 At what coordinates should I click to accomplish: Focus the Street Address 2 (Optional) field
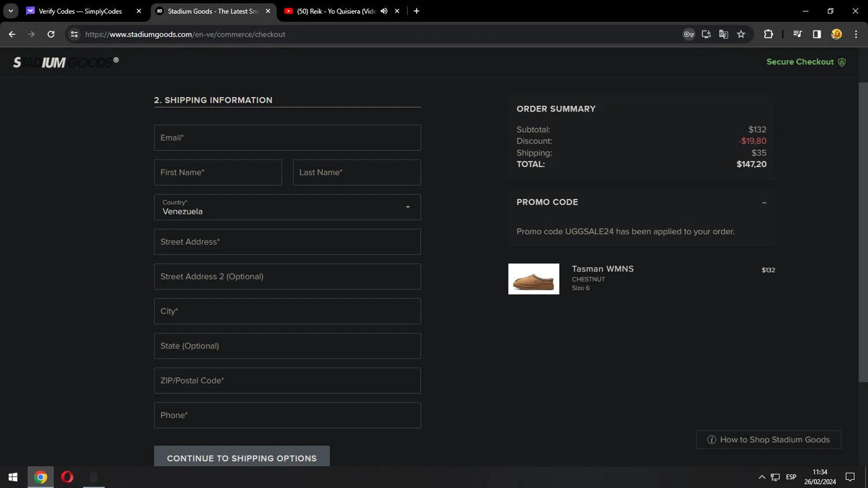287,276
